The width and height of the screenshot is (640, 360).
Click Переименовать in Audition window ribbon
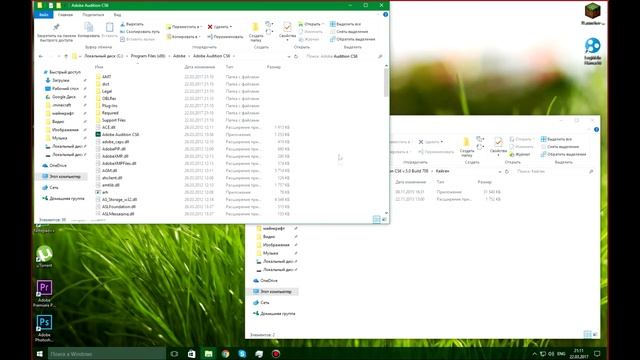[225, 37]
